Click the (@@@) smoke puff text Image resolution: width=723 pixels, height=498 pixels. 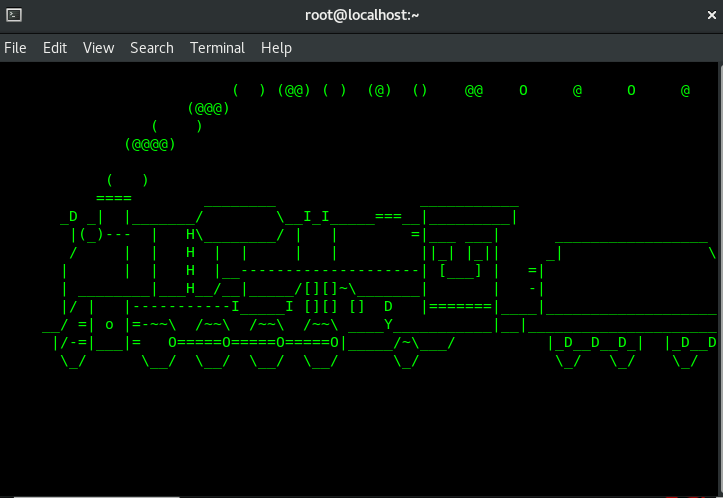click(208, 108)
